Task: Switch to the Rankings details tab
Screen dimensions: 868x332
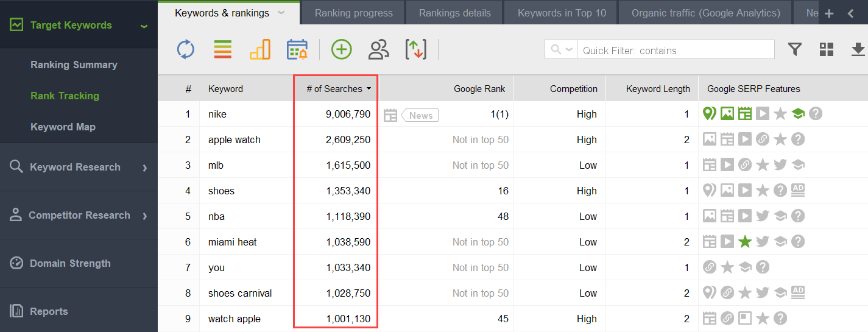Action: 455,13
